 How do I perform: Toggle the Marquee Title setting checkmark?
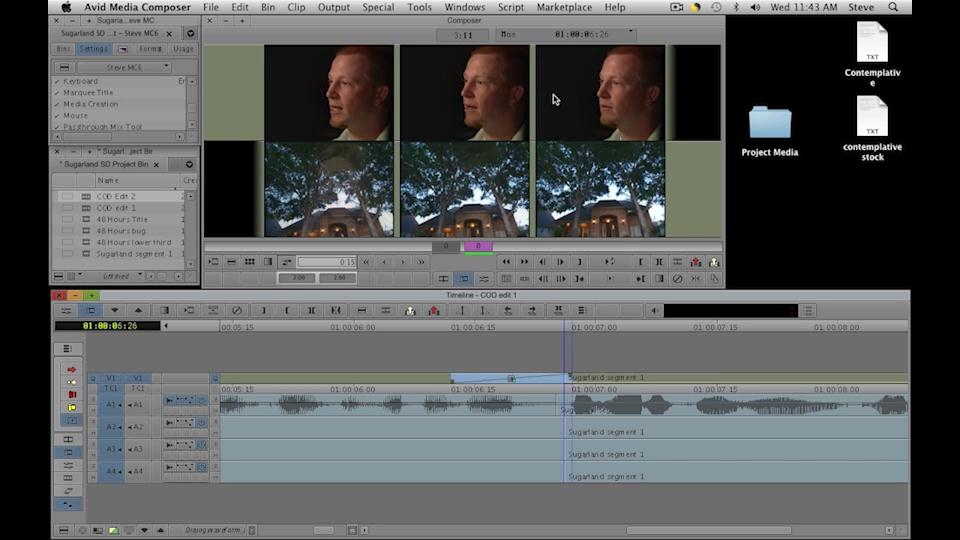click(57, 92)
